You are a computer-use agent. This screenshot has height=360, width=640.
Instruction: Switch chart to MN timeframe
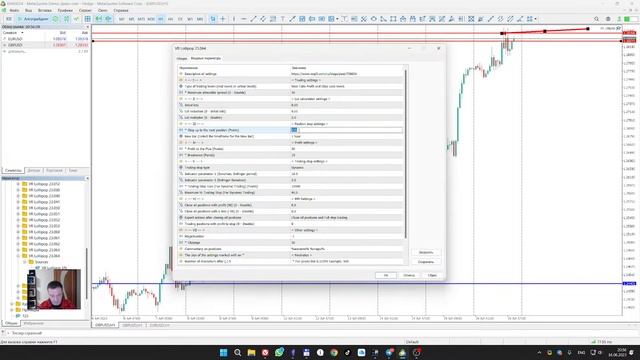click(x=200, y=19)
